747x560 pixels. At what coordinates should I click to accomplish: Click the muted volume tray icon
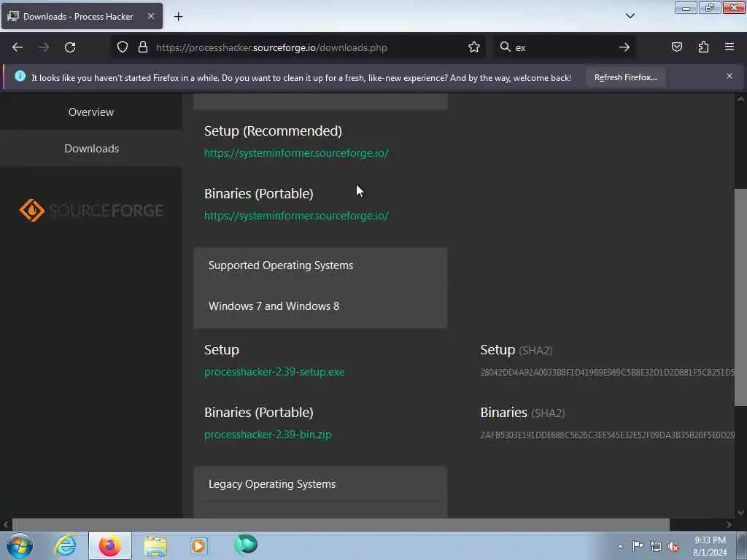point(673,547)
